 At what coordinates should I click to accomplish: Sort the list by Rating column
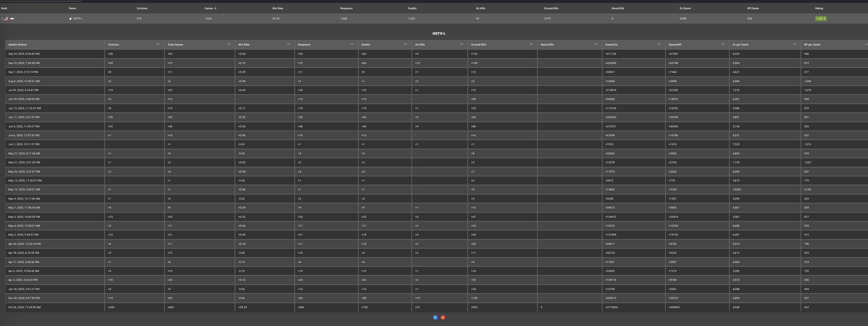[x=819, y=9]
